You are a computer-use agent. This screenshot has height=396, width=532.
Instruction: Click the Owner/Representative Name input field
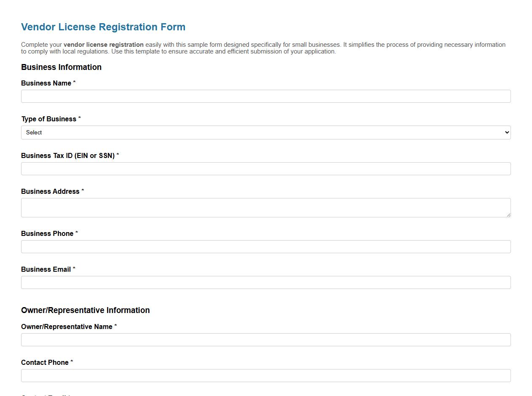click(266, 340)
